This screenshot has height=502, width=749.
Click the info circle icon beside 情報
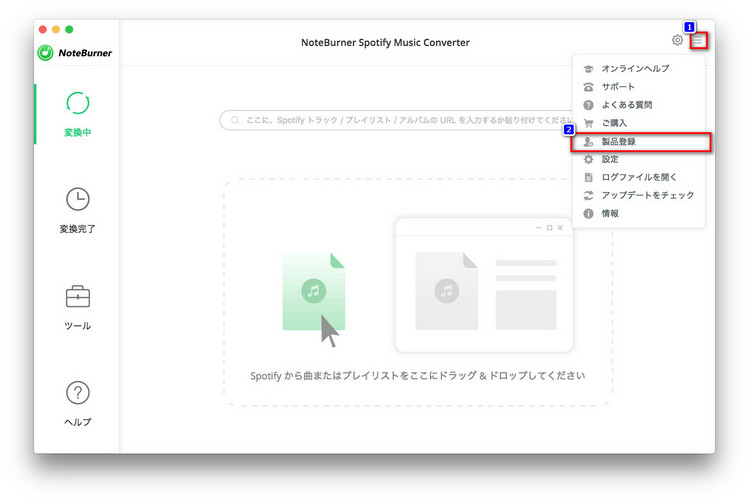coord(588,214)
